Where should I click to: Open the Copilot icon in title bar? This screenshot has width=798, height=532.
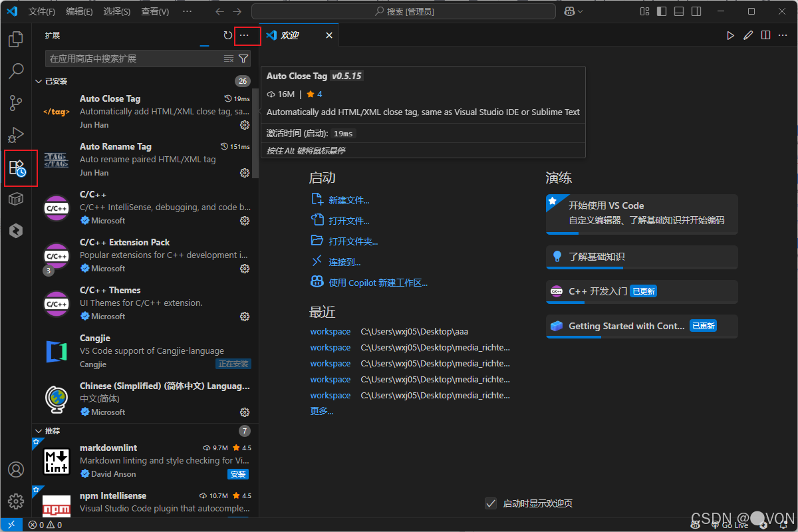tap(569, 11)
